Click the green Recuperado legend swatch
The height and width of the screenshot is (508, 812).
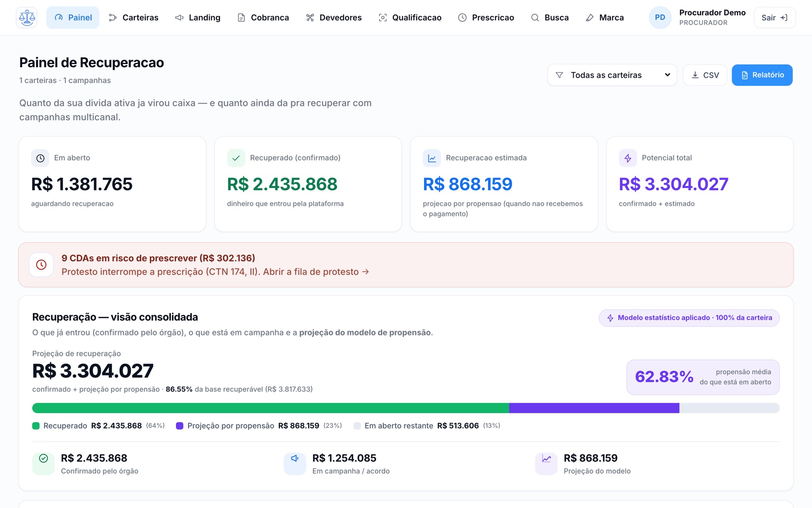click(36, 426)
